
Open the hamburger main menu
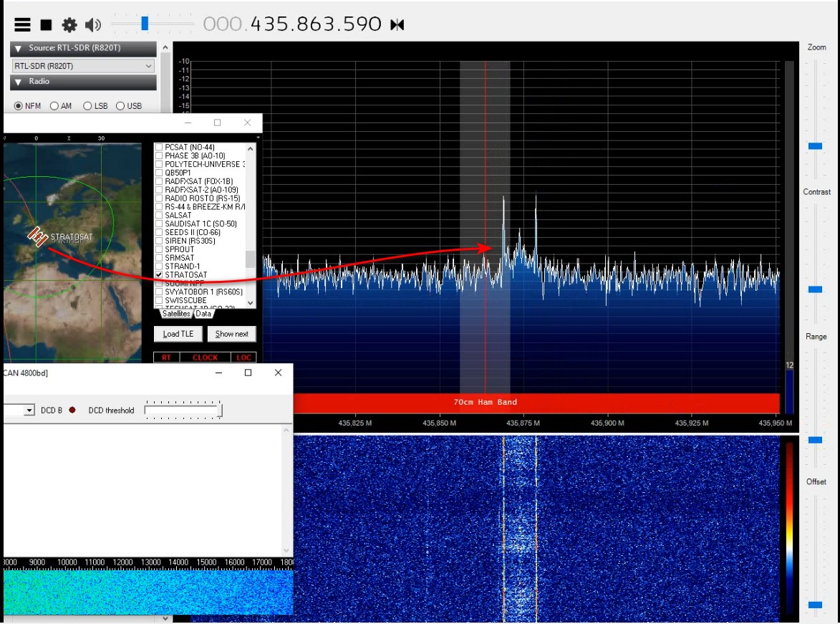click(23, 25)
